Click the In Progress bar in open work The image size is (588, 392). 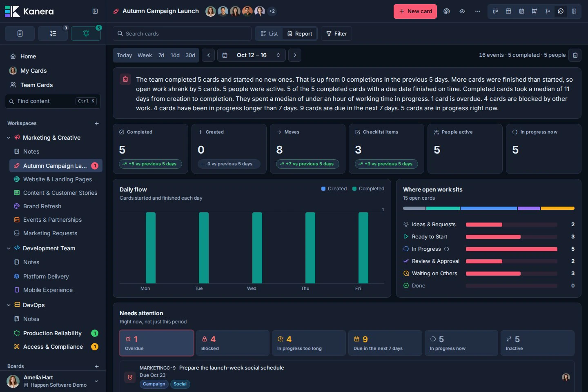(x=512, y=249)
